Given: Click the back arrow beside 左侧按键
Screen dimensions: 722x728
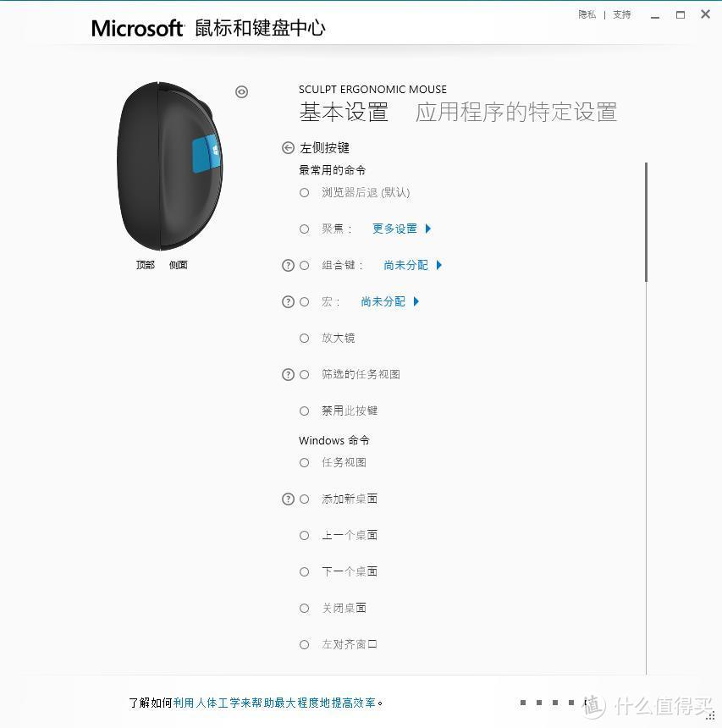Looking at the screenshot, I should pos(288,147).
